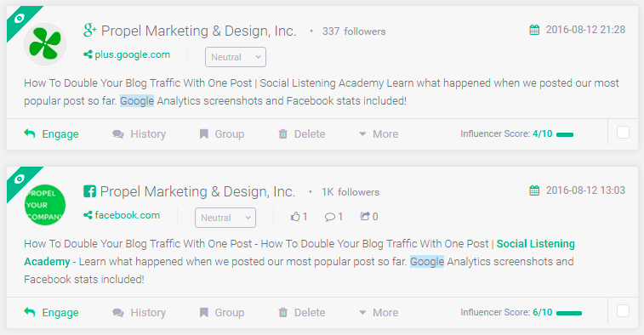
Task: Select Group on the Google+ mention
Action: (x=222, y=134)
